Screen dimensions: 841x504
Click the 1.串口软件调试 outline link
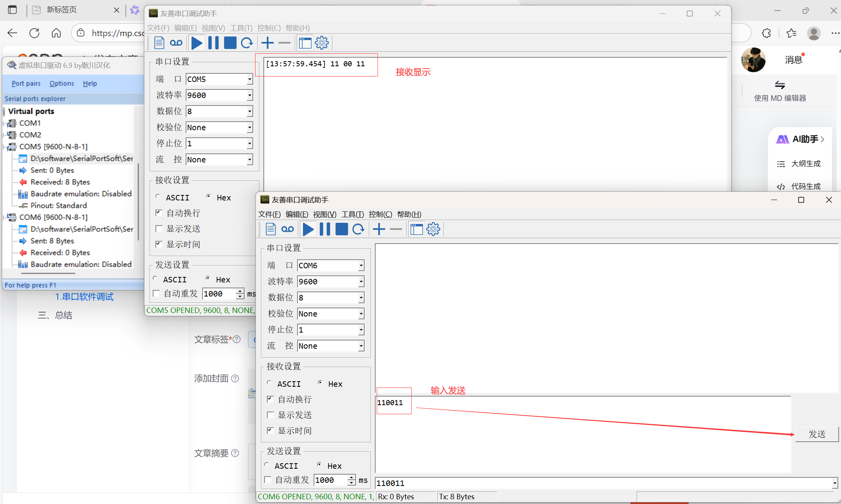(84, 297)
